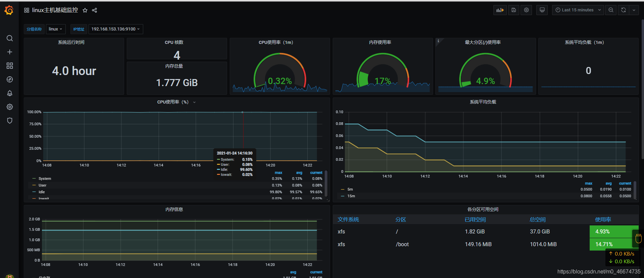Click the linux主机基础监控 dashboard title
This screenshot has height=278, width=644.
coord(55,10)
